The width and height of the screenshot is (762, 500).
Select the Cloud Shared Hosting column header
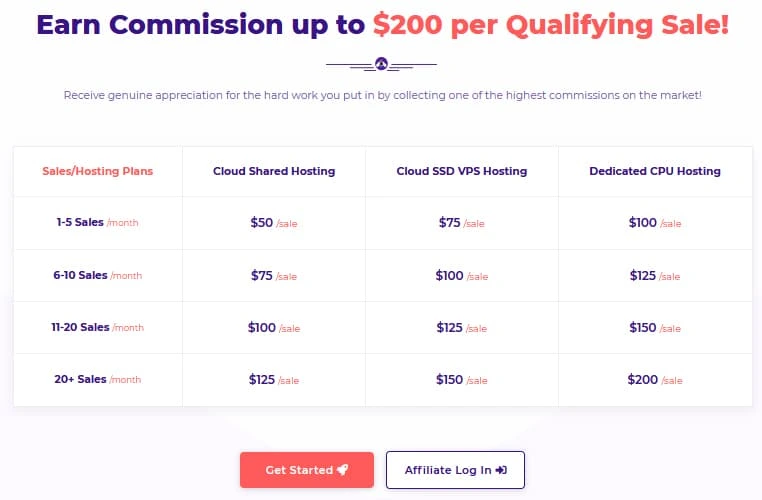[274, 171]
